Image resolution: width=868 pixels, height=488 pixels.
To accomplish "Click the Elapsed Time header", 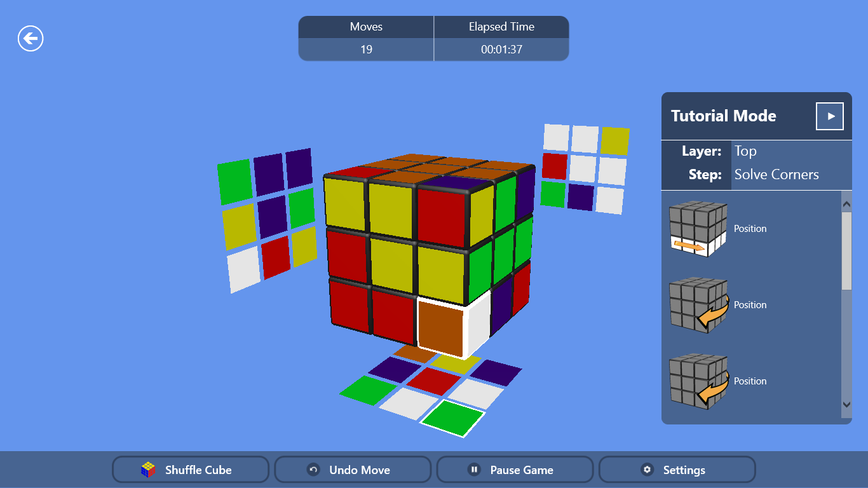I will (501, 27).
